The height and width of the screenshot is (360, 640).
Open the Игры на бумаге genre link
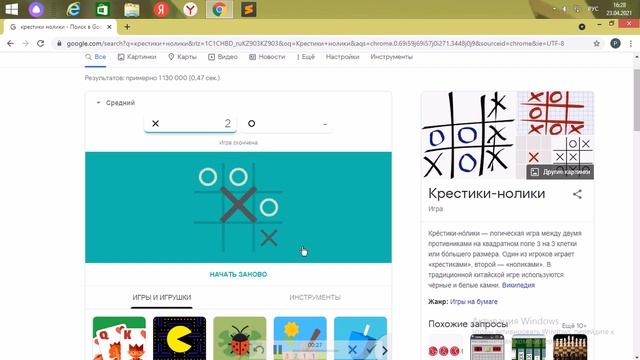coord(473,302)
